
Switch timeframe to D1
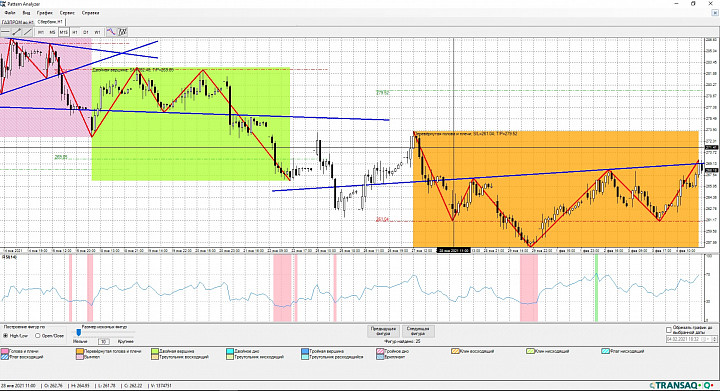point(86,32)
